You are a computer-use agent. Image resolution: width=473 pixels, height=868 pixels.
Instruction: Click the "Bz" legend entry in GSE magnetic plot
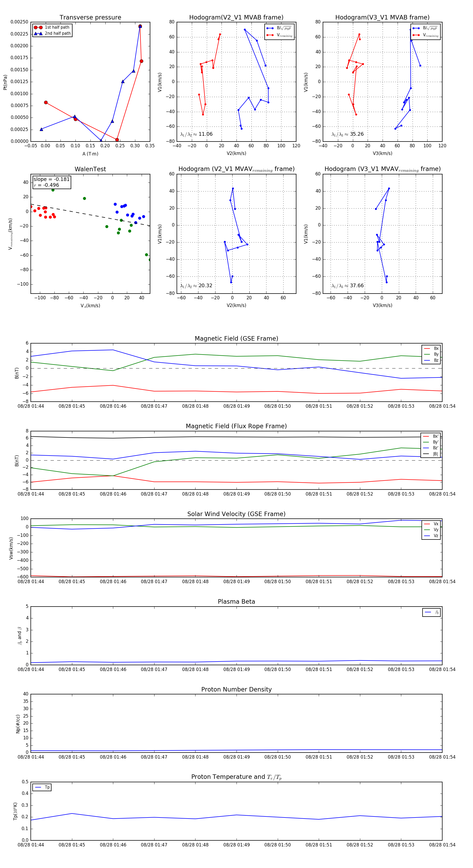[x=431, y=360]
